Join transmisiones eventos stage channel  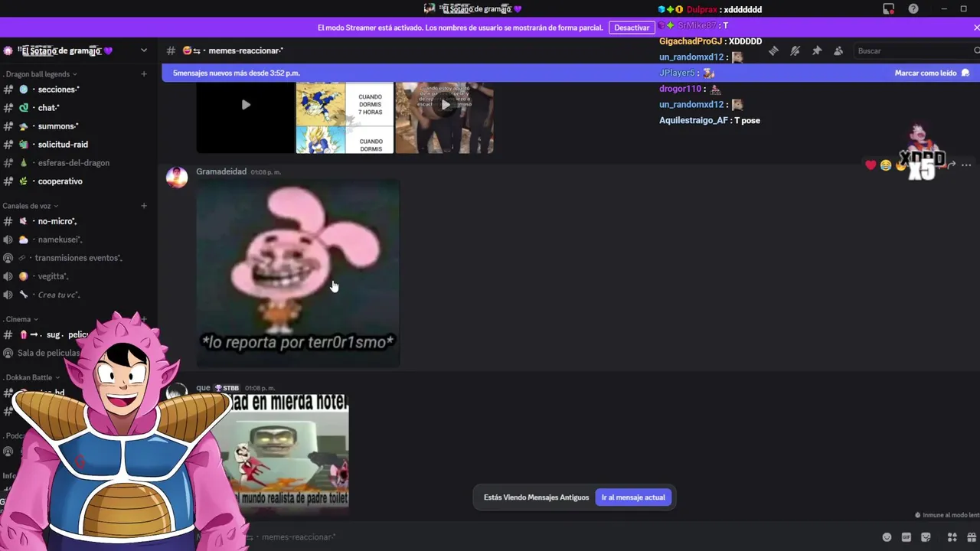point(77,258)
